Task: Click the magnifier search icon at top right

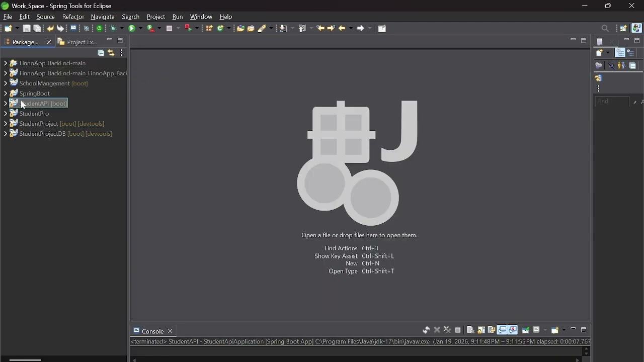Action: (605, 29)
